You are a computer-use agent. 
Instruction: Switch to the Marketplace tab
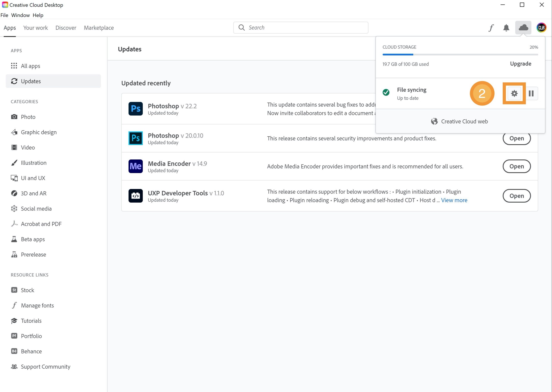pos(99,28)
